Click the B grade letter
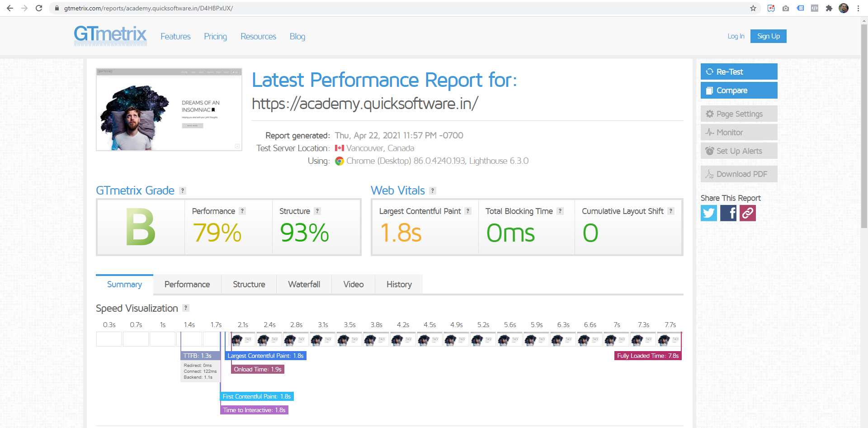Image resolution: width=868 pixels, height=428 pixels. 141,227
